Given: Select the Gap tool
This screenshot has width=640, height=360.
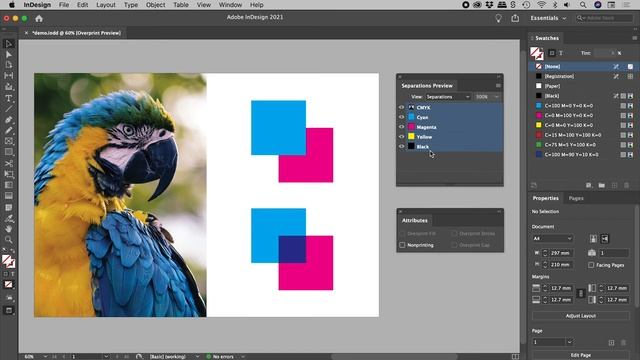Looking at the screenshot, I should pos(9,76).
